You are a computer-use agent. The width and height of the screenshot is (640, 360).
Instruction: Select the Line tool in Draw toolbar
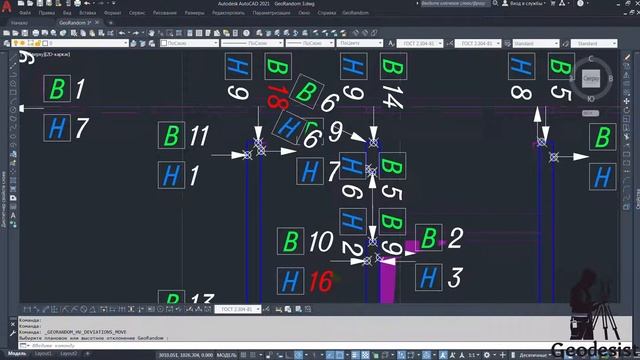pyautogui.click(x=13, y=57)
